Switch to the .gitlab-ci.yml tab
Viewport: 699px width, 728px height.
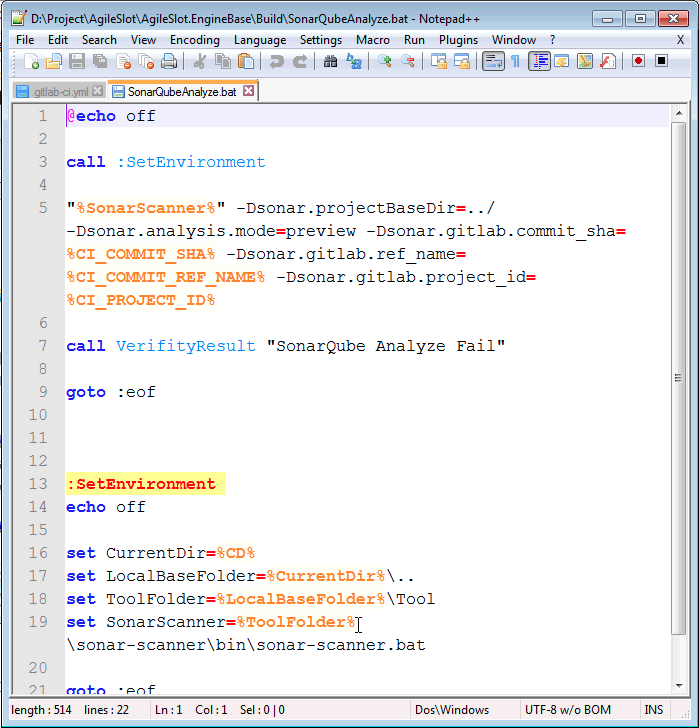[60, 92]
